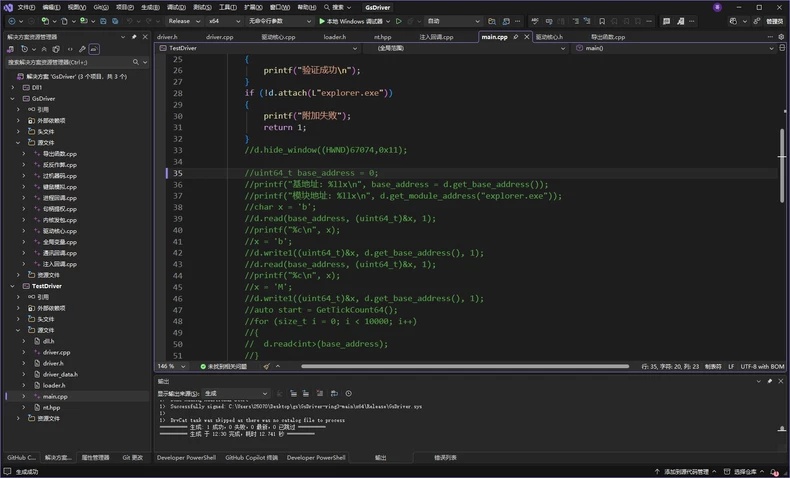Open the x64 platform dropdown
This screenshot has width=790, height=478.
point(225,21)
